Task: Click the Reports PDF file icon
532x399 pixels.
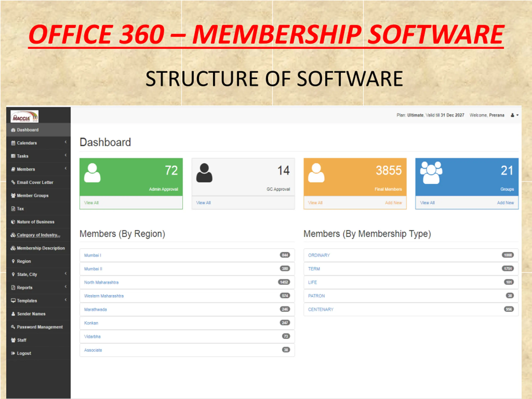Action: [x=13, y=288]
